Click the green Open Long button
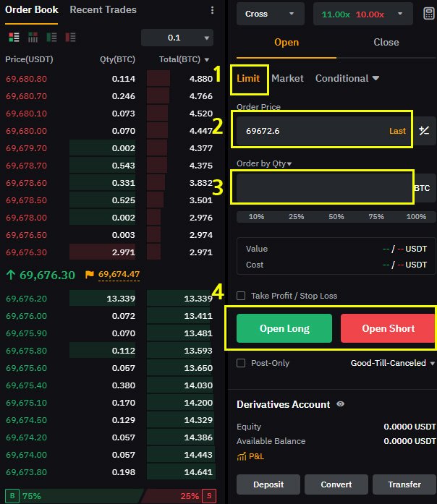This screenshot has width=437, height=504. (x=284, y=328)
